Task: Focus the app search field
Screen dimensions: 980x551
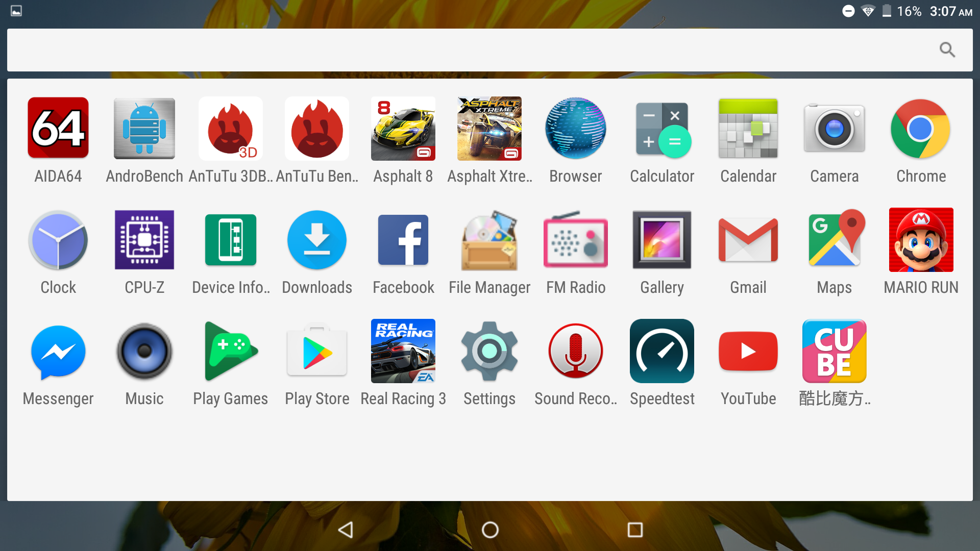Action: (490, 49)
